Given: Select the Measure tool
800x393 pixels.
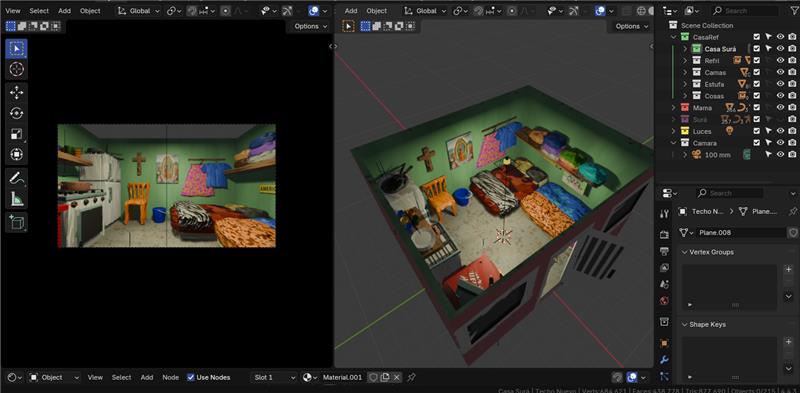Looking at the screenshot, I should 16,199.
